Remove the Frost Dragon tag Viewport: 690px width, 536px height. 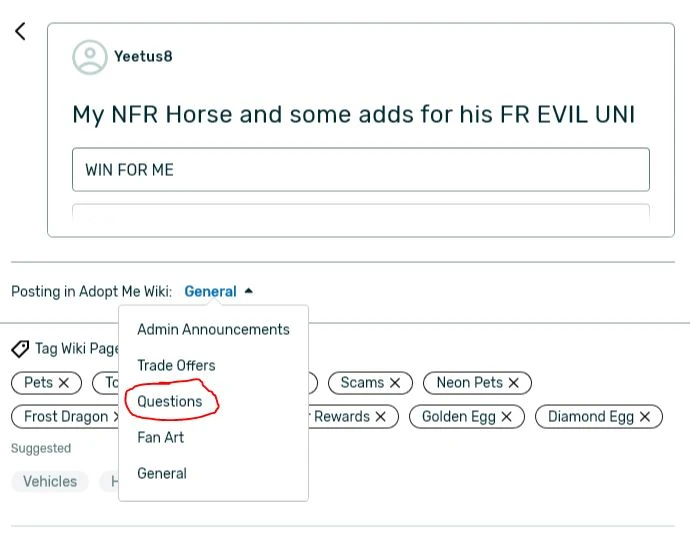click(116, 417)
